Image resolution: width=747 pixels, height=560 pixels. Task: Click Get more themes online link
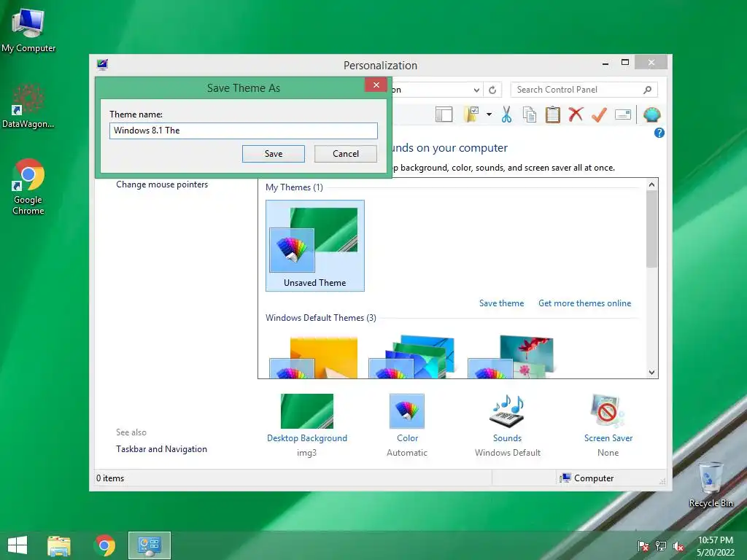584,303
